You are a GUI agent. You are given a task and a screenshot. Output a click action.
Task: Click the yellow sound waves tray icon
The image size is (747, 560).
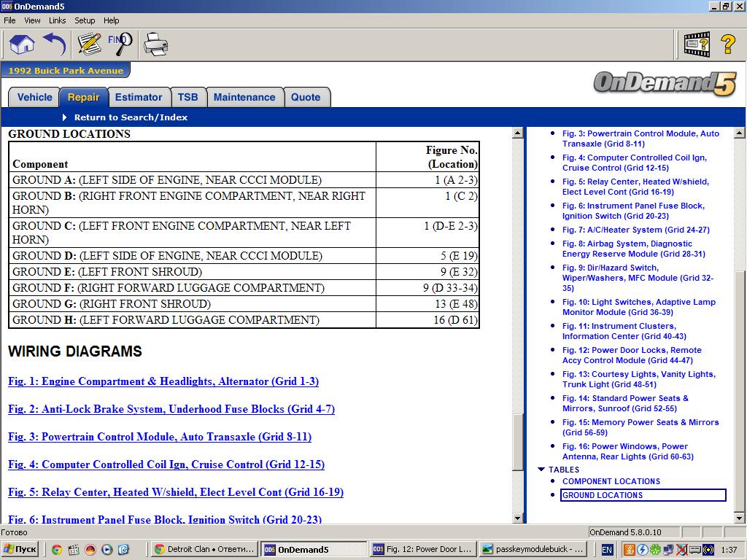[708, 550]
